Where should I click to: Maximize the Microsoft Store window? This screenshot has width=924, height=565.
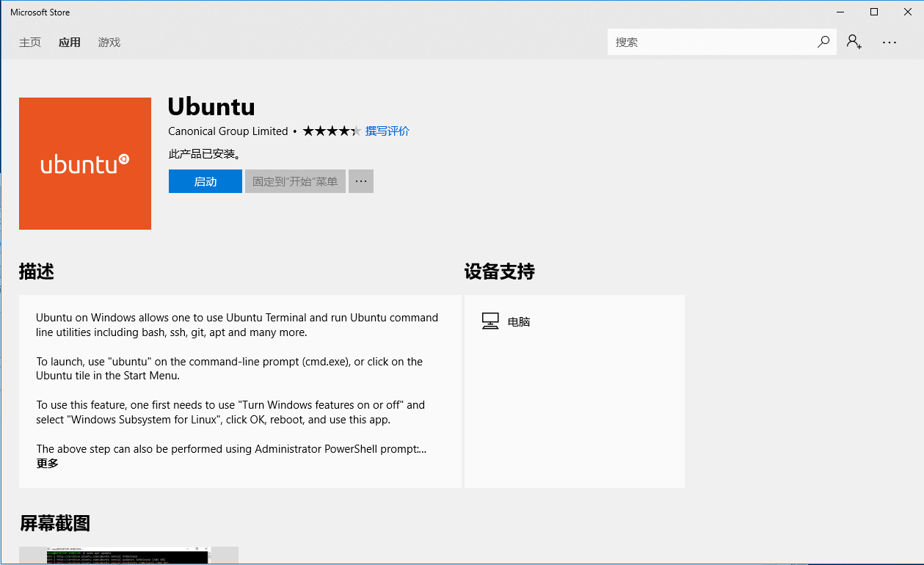873,12
